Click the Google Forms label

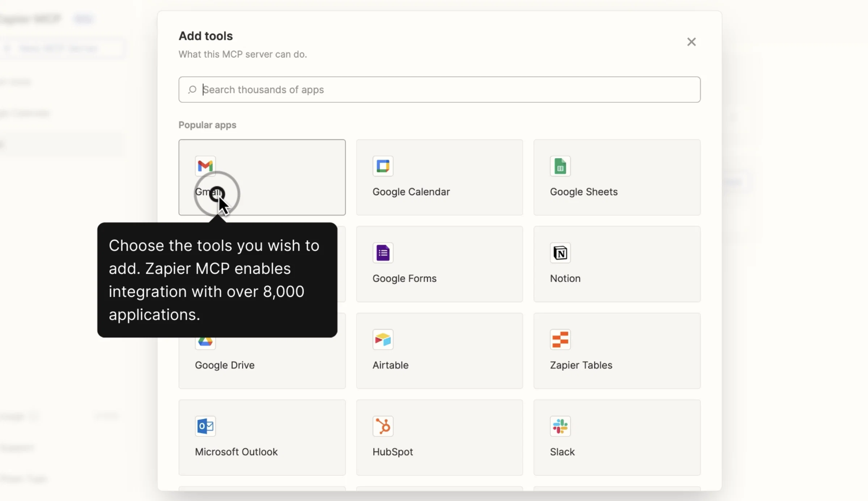[404, 278]
